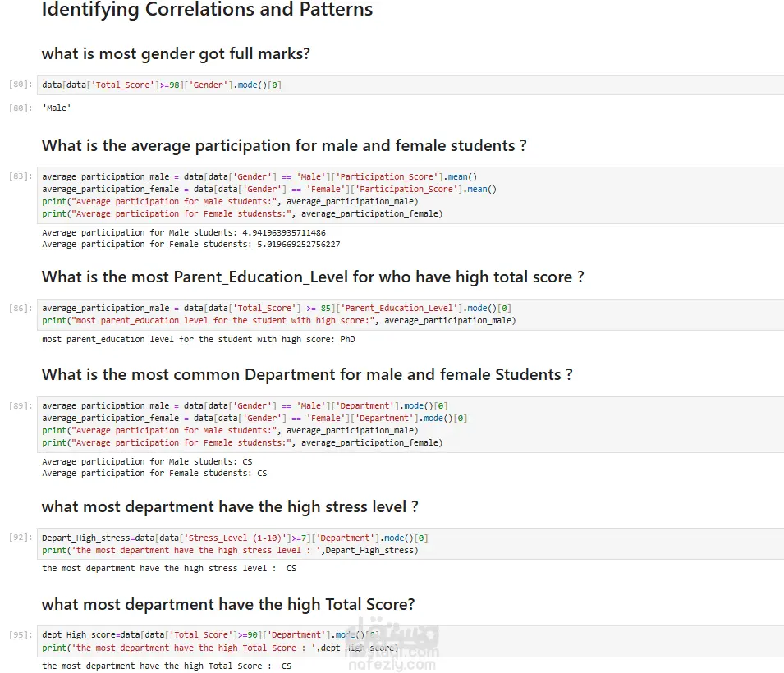This screenshot has height=673, width=784.
Task: Select the 'most common Department' heading
Action: pyautogui.click(x=307, y=375)
